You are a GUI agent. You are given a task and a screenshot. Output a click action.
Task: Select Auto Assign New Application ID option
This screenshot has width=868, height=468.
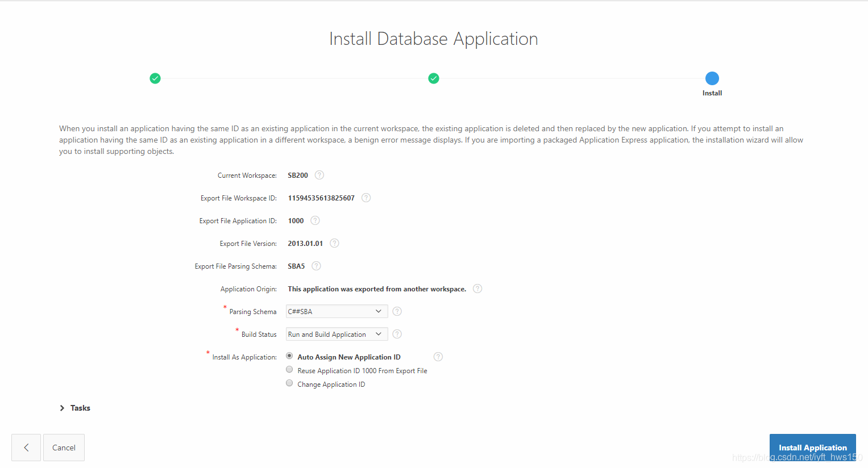coord(289,356)
